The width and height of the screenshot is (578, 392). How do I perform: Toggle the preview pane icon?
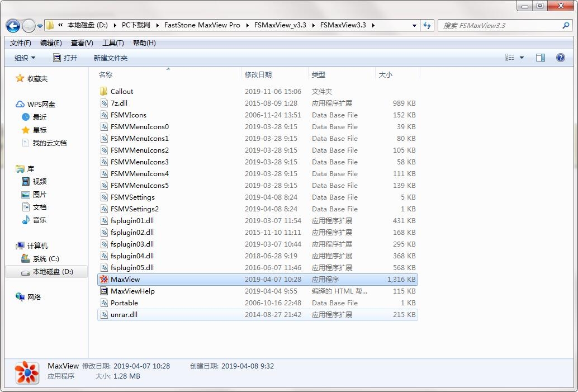point(541,58)
